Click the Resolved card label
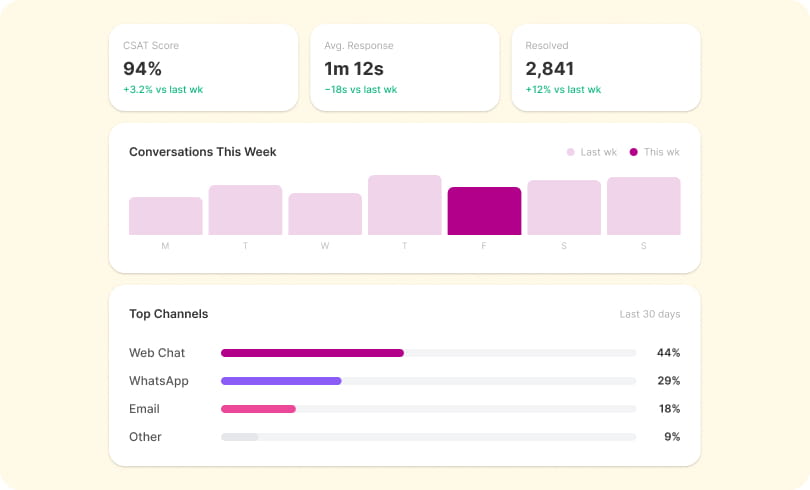Viewport: 810px width, 490px height. 547,45
